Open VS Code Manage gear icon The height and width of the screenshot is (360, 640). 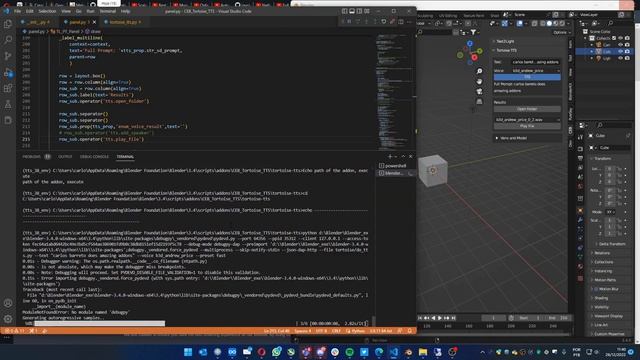8,319
